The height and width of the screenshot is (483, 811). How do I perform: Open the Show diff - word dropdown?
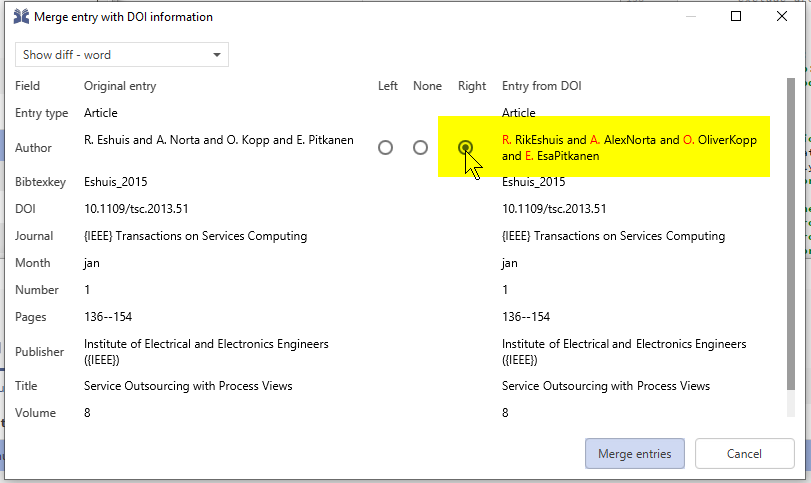pyautogui.click(x=122, y=55)
